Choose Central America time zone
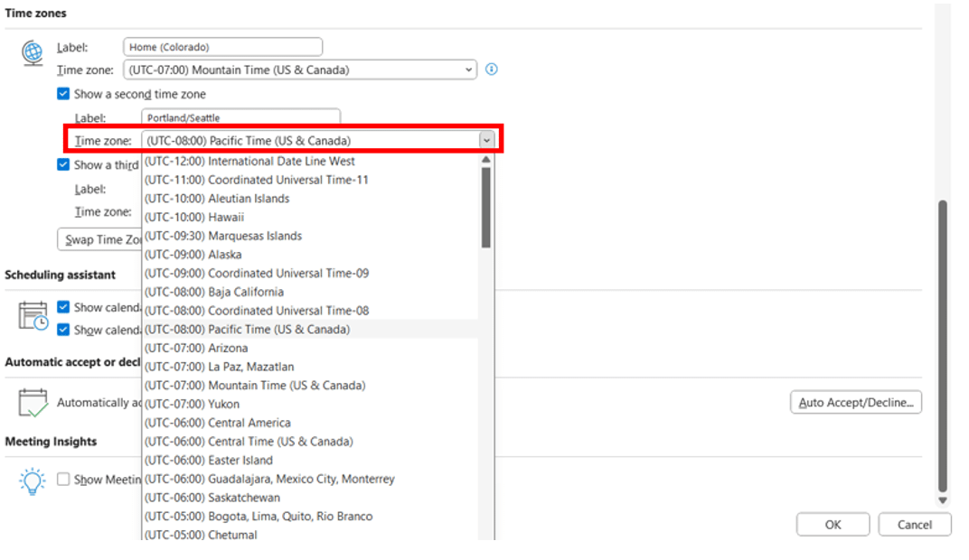This screenshot has width=969, height=560. coord(310,423)
